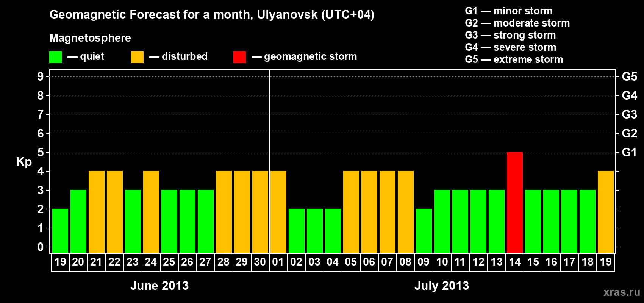
Task: Click the date label 16 in July
Action: tap(551, 262)
